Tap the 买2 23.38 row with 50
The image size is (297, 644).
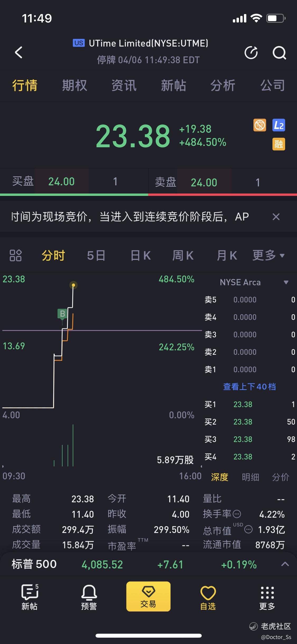250,422
